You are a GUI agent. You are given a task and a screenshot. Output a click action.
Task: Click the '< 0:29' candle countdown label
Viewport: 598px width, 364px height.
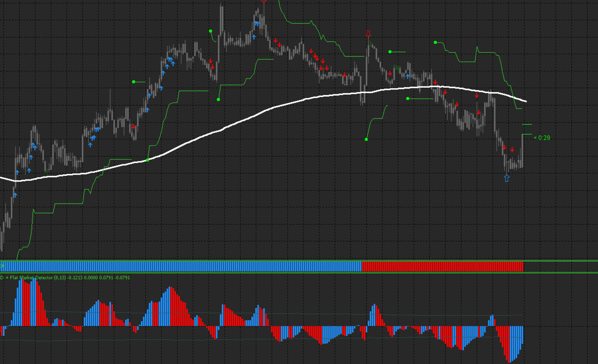click(x=542, y=138)
